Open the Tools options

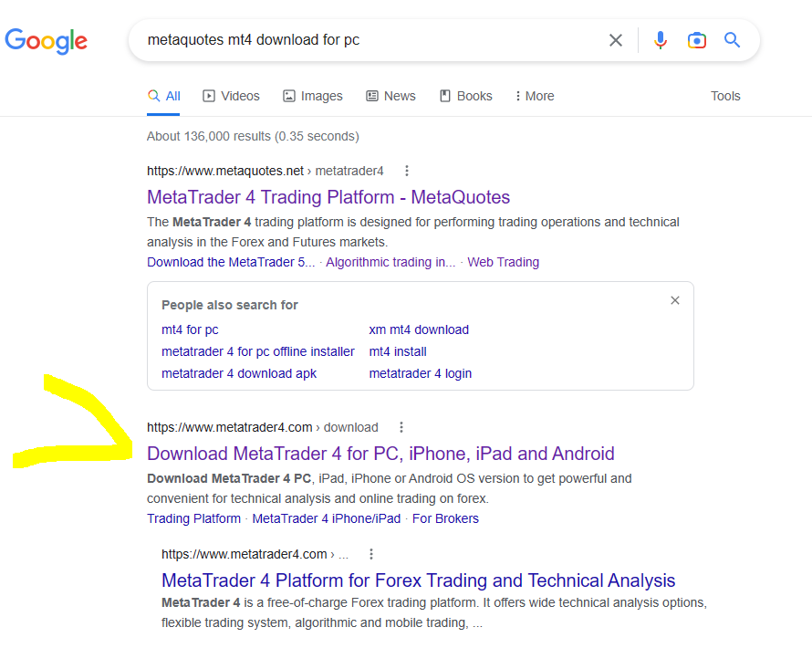point(725,96)
